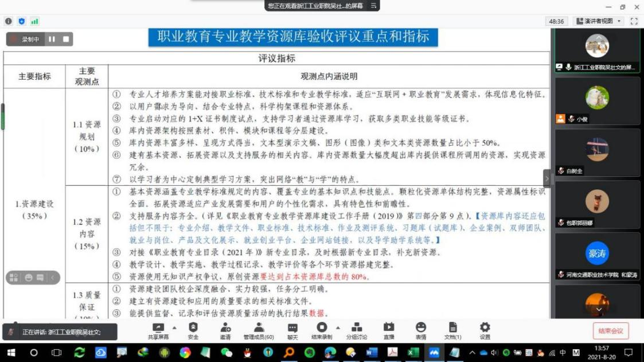This screenshot has width=644, height=362.
Task: Open WeChat from the taskbar
Action: (x=227, y=353)
